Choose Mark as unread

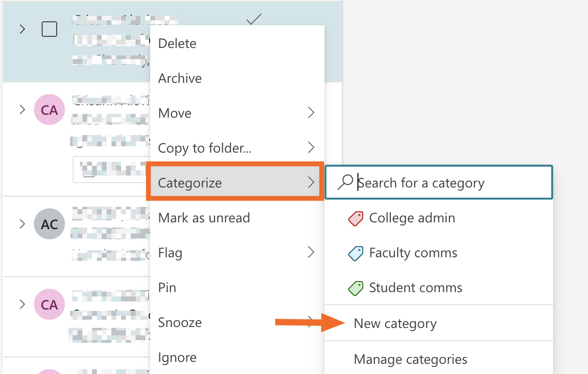tap(237, 218)
